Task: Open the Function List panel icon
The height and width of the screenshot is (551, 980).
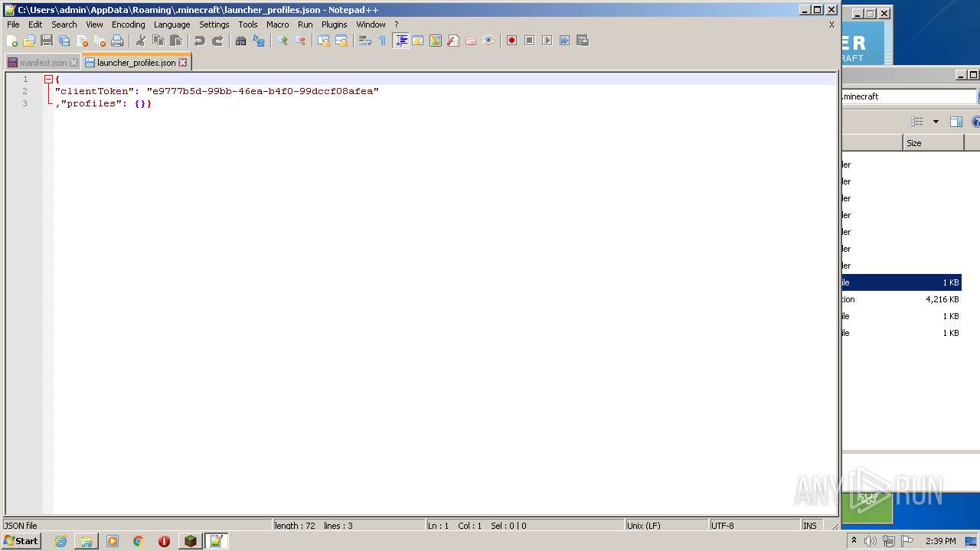Action: click(x=453, y=41)
